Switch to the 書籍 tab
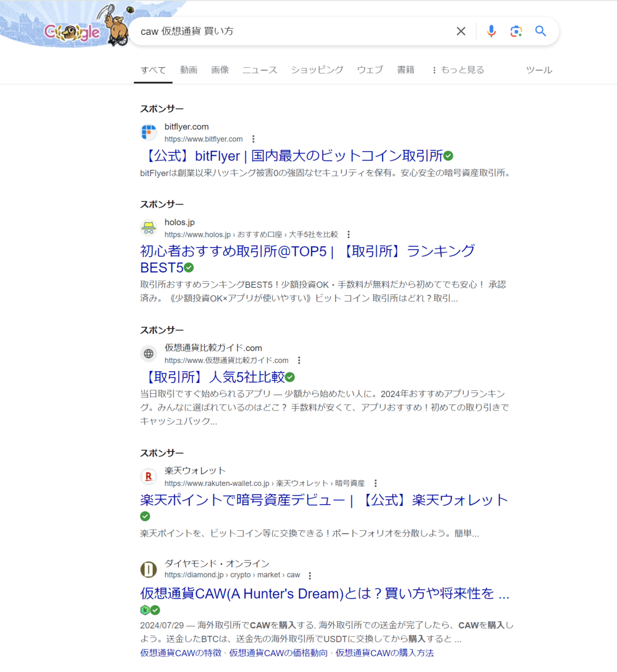 (x=406, y=70)
